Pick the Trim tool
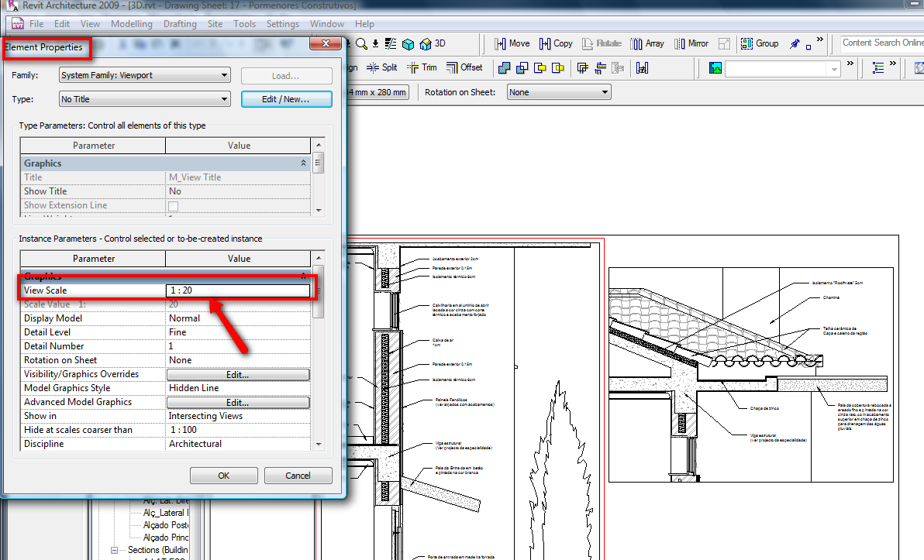Viewport: 924px width, 560px height. click(422, 67)
